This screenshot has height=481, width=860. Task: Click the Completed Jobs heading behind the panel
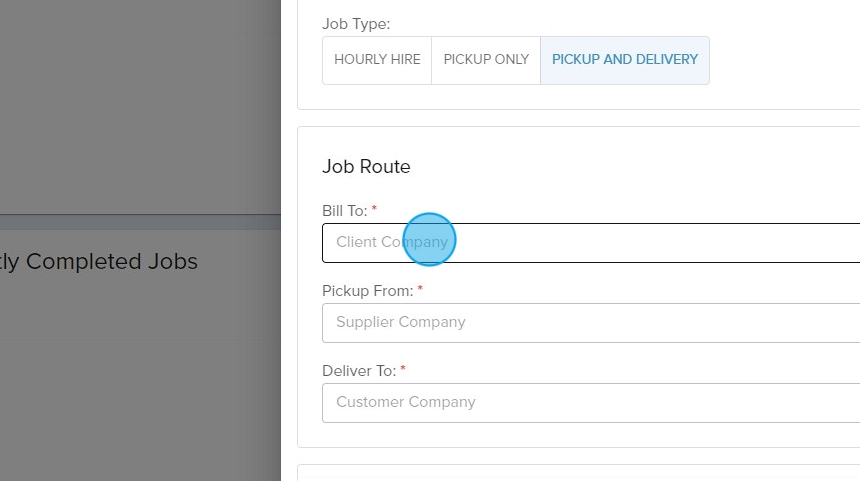point(100,262)
